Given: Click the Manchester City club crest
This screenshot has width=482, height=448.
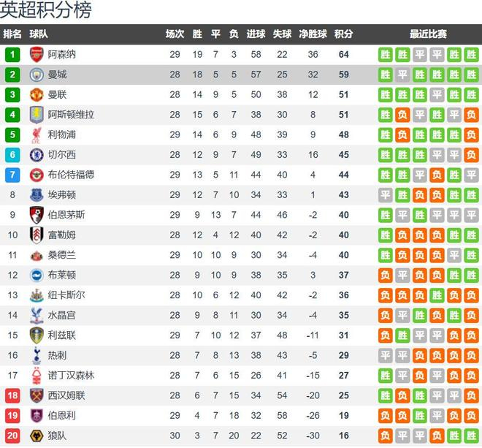Looking at the screenshot, I should 37,75.
